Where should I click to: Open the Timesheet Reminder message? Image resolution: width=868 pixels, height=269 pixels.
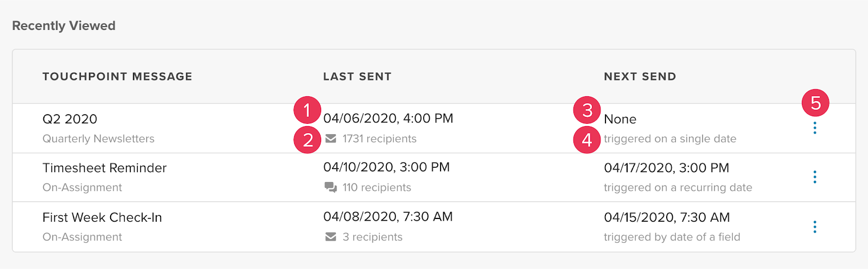click(104, 168)
